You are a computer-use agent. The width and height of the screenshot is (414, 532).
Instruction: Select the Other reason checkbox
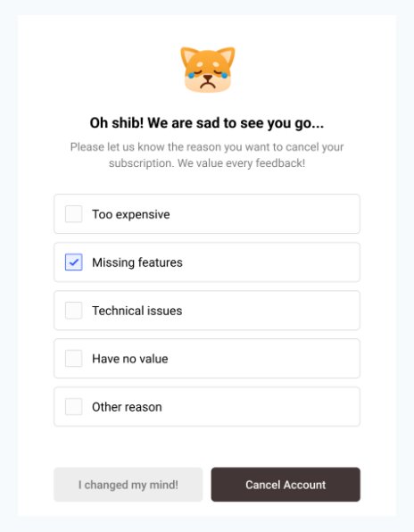click(x=73, y=406)
